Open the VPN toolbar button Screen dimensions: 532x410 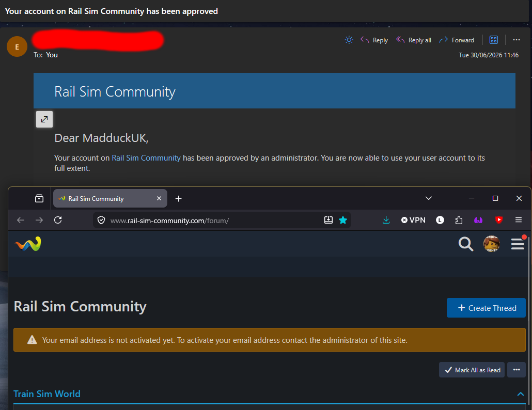pos(413,220)
